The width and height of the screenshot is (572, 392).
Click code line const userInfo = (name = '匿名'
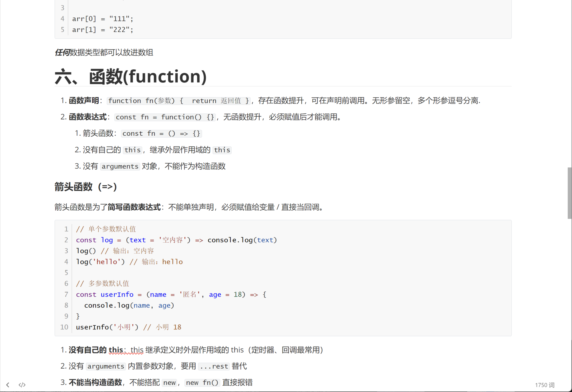point(171,295)
